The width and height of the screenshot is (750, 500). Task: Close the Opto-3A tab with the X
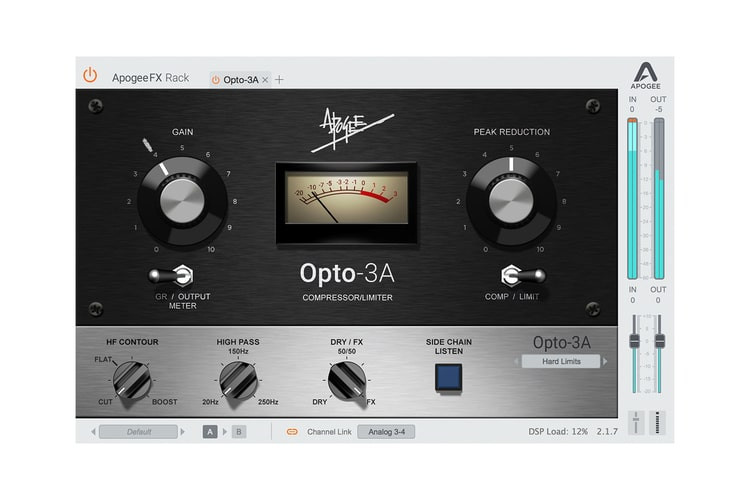265,79
